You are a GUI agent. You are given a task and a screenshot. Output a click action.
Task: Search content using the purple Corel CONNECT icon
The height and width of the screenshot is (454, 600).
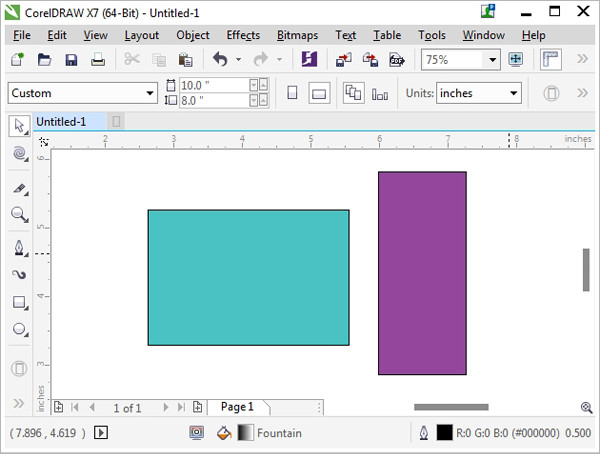pos(309,59)
